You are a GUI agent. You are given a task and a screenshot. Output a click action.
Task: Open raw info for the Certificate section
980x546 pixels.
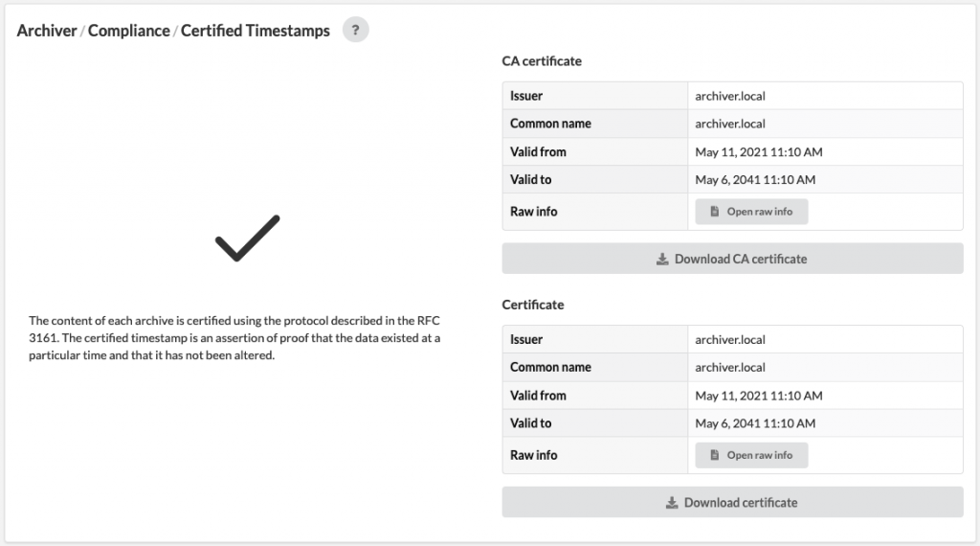pos(751,455)
